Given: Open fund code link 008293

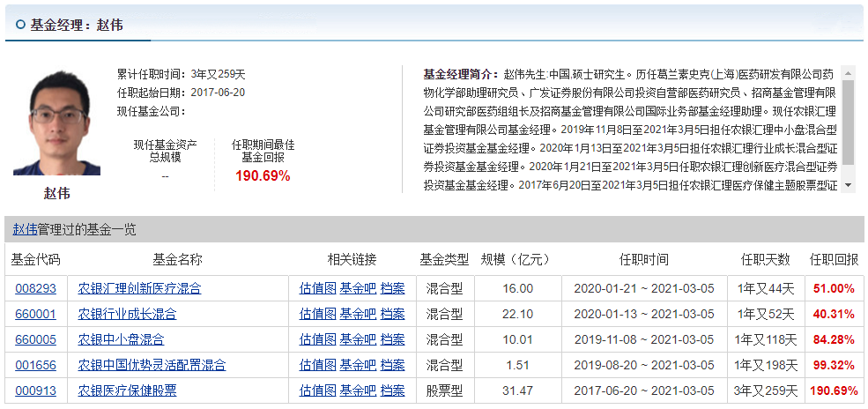Looking at the screenshot, I should point(35,288).
